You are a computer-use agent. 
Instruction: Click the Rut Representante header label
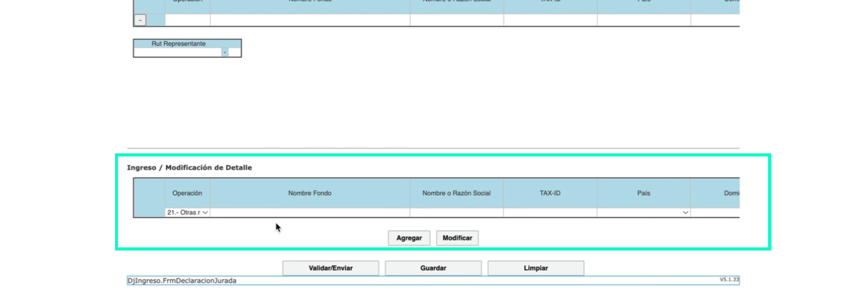click(178, 44)
